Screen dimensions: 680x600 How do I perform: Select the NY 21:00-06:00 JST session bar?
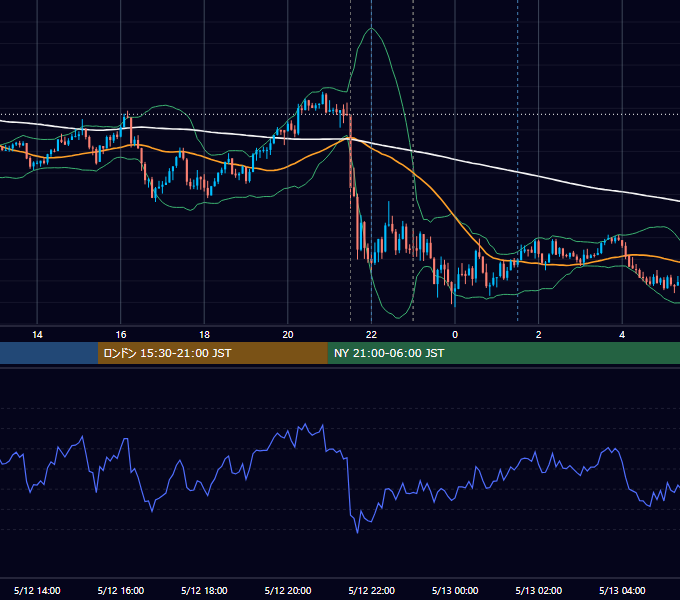[x=503, y=353]
